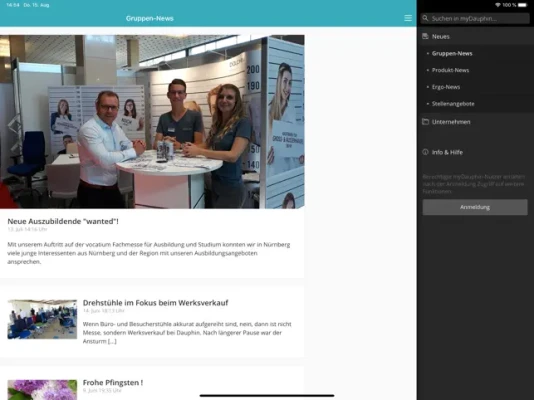Image resolution: width=534 pixels, height=400 pixels.
Task: Open Drehstühle im Fokus beim Werksverkauf article
Action: click(x=155, y=303)
